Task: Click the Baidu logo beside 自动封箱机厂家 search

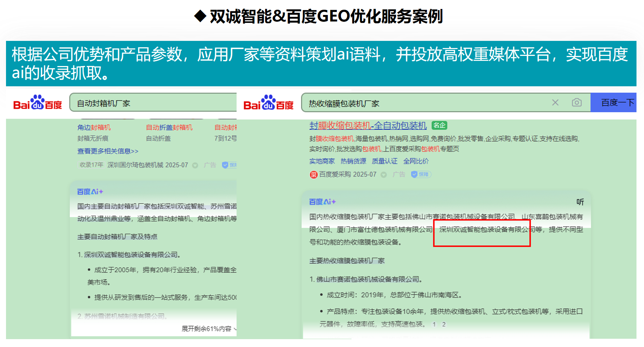Action: [38, 102]
